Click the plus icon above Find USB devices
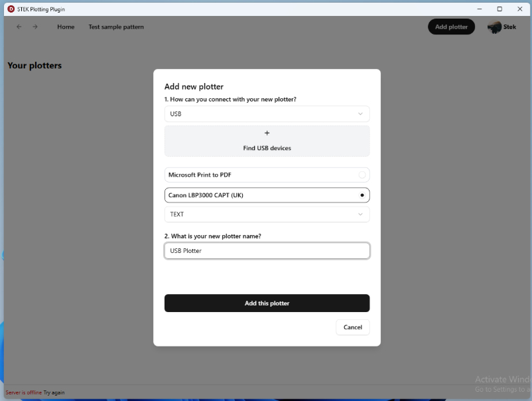The height and width of the screenshot is (401, 532). 267,133
